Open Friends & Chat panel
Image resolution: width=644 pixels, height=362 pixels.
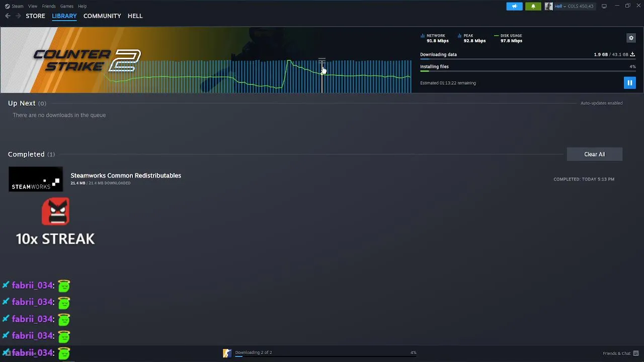click(x=616, y=353)
